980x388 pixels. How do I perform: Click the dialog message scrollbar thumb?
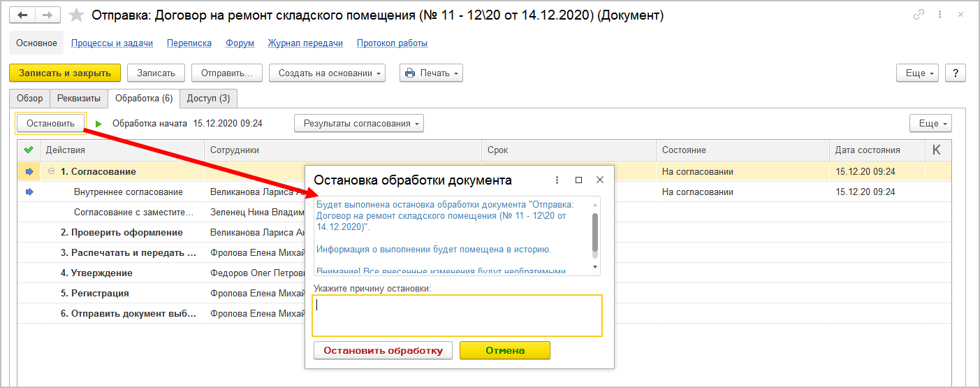point(595,231)
